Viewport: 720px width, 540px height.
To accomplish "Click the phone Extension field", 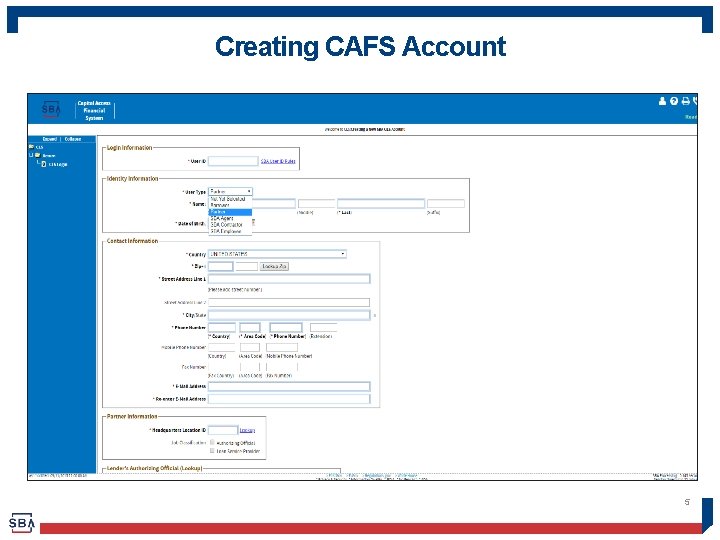I will (x=323, y=327).
